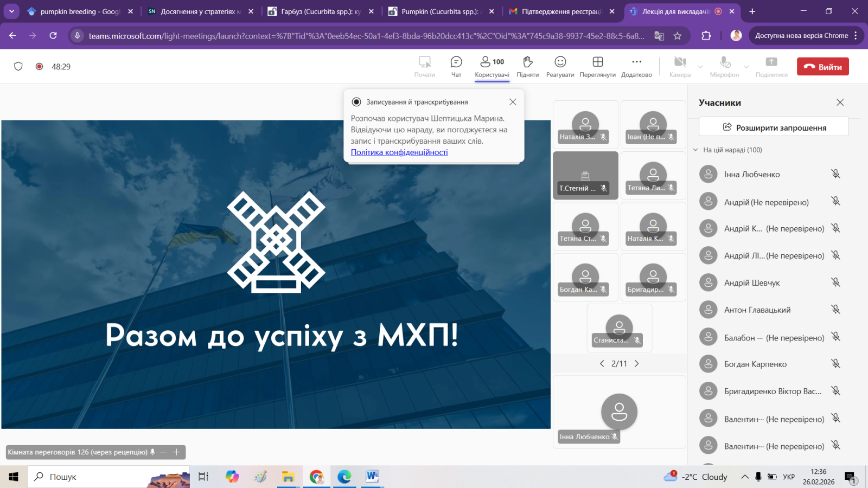Collapse the 'На цій нараді (100)' list

pos(695,150)
